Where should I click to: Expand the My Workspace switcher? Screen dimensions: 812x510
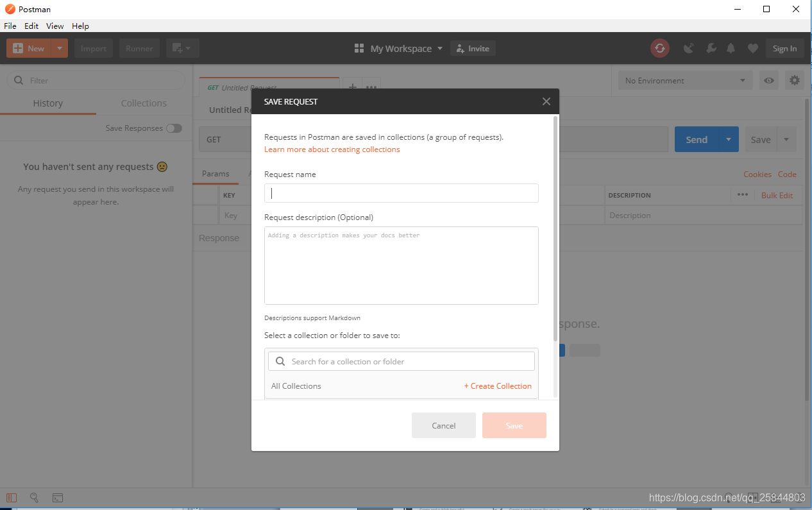click(x=398, y=49)
